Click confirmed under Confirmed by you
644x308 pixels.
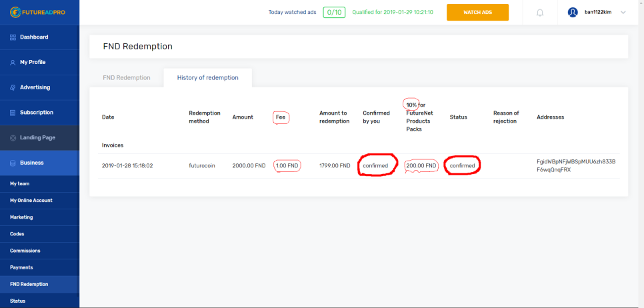click(375, 166)
